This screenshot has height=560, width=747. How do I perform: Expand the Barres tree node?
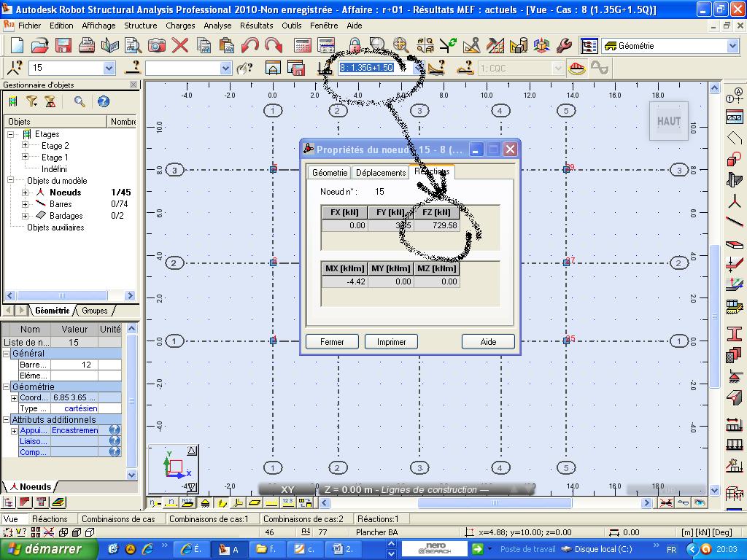coord(26,204)
